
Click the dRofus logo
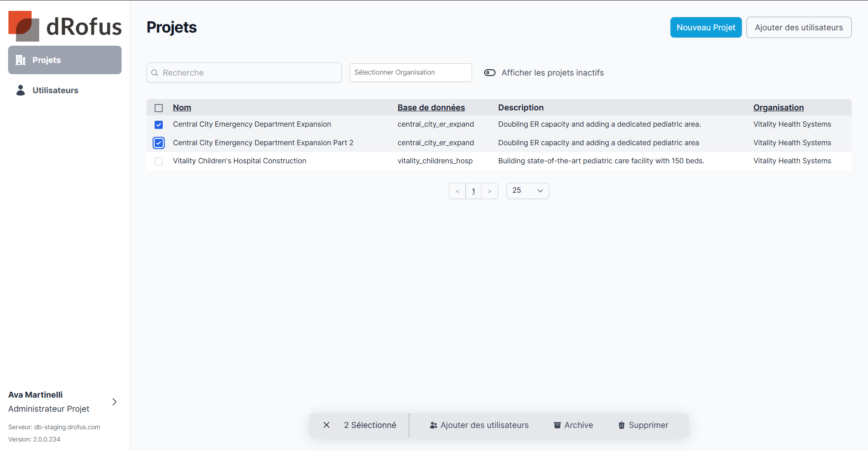coord(65,26)
